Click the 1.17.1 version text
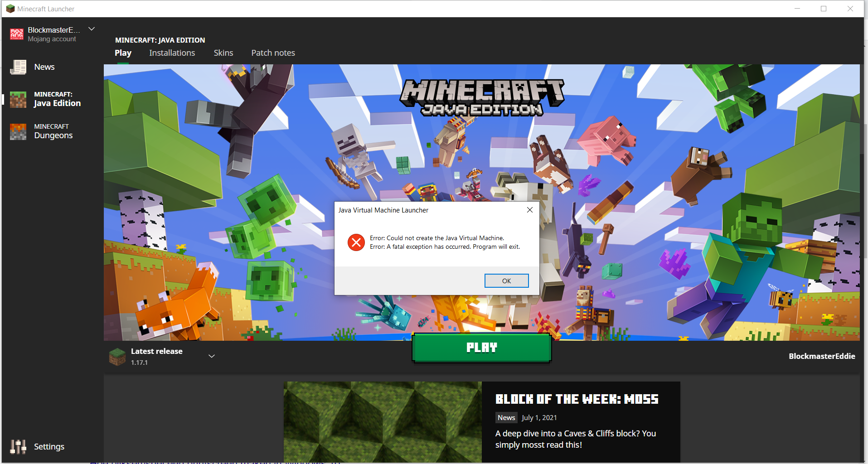This screenshot has width=868, height=464. [x=139, y=362]
